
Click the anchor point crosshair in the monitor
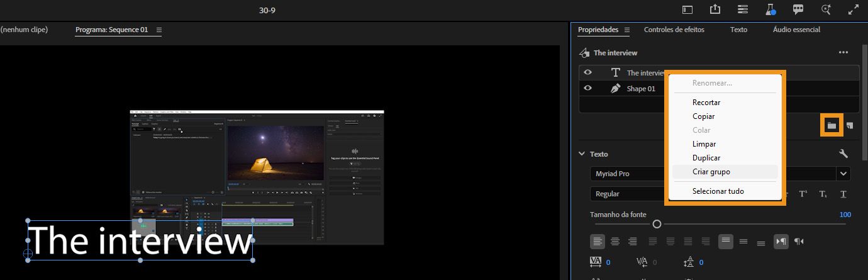pos(28,254)
